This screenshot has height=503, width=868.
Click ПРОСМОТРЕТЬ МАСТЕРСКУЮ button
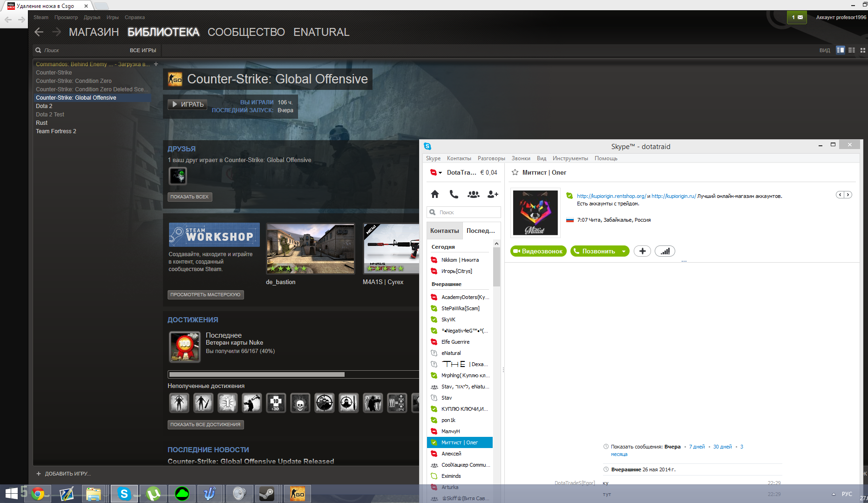[205, 295]
